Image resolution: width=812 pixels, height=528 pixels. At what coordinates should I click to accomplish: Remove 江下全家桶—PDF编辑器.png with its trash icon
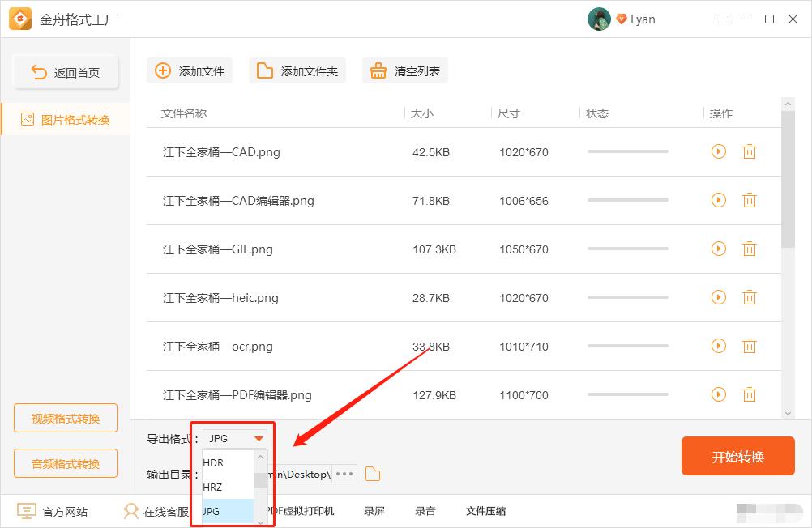click(x=750, y=395)
